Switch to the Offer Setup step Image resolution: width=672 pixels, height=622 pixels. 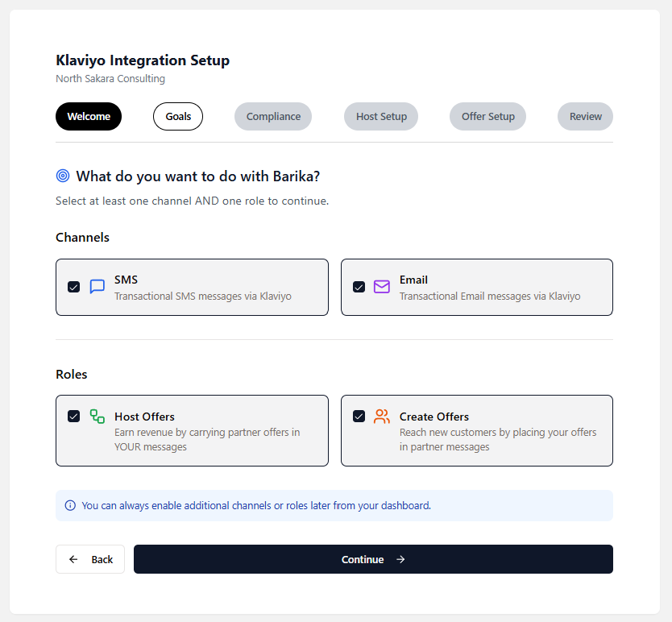tap(487, 116)
